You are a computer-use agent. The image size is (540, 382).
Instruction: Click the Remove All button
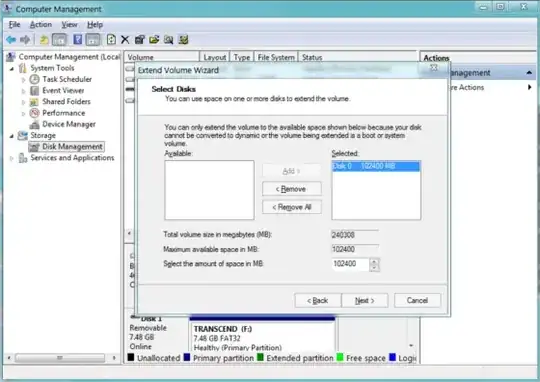pyautogui.click(x=292, y=207)
